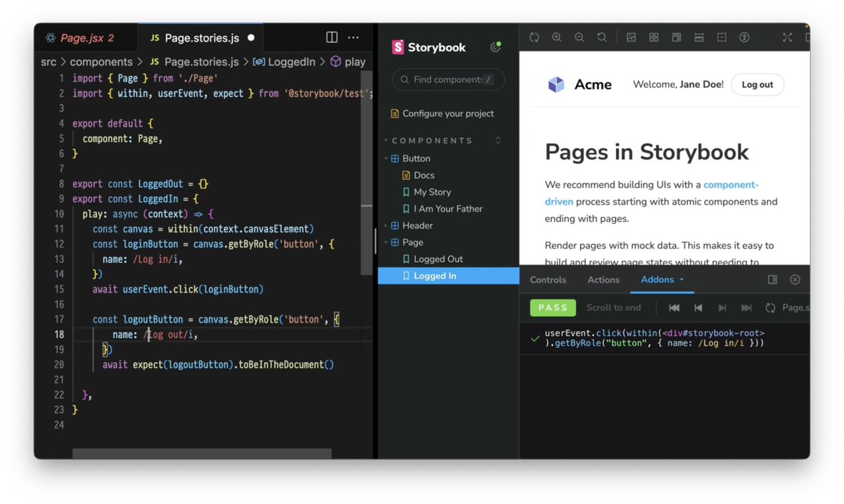Split the code editor to the right
The width and height of the screenshot is (844, 504).
[x=332, y=37]
